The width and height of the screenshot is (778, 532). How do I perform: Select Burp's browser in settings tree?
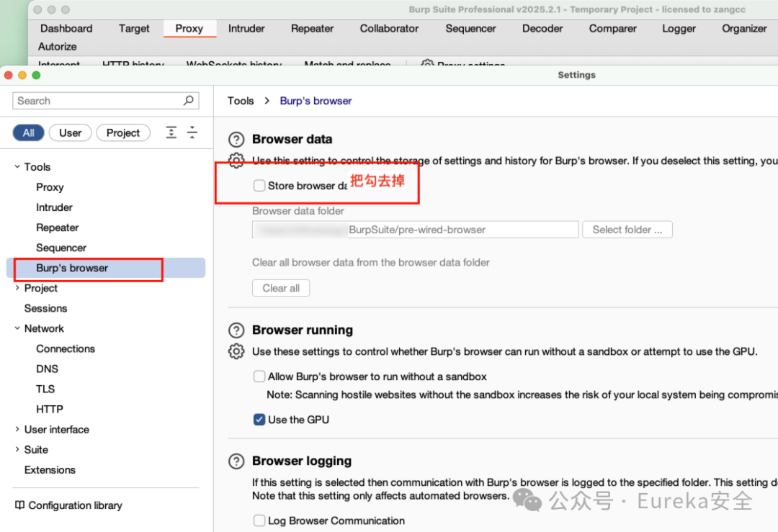click(106, 268)
